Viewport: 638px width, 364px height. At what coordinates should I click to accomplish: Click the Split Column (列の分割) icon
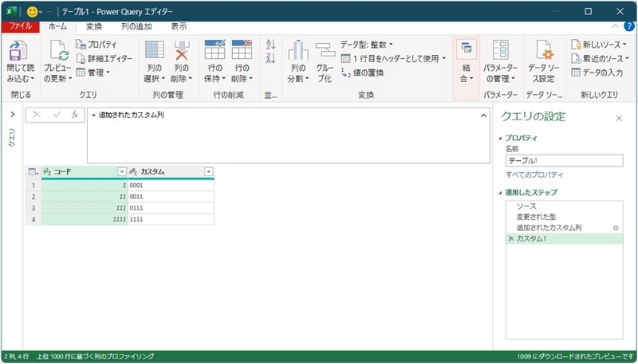click(298, 50)
